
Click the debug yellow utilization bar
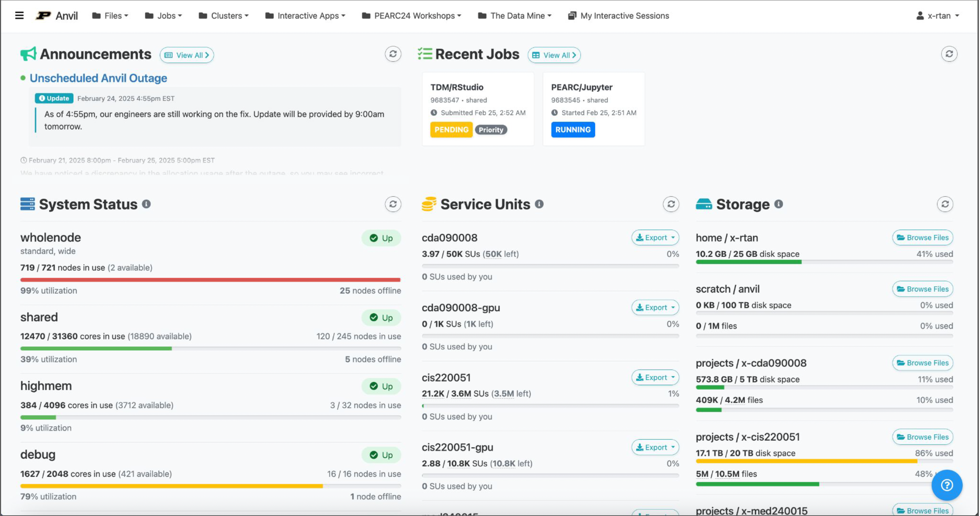coord(172,486)
